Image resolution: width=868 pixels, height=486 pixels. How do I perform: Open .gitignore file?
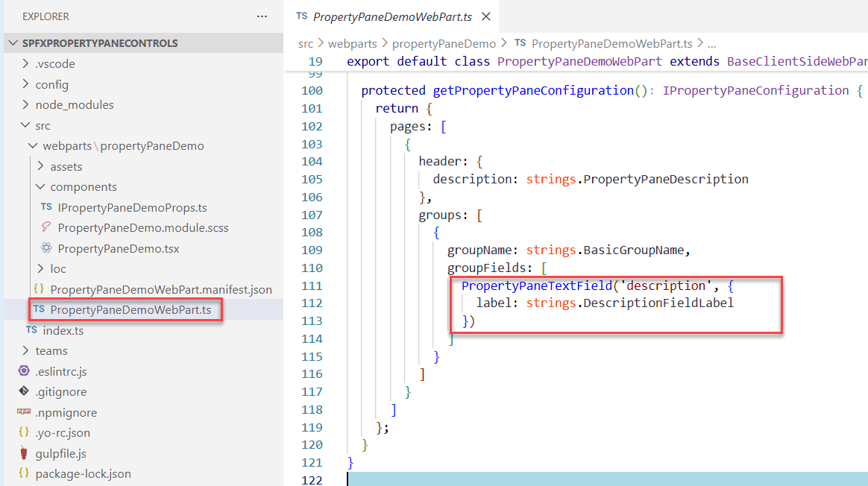tap(61, 392)
